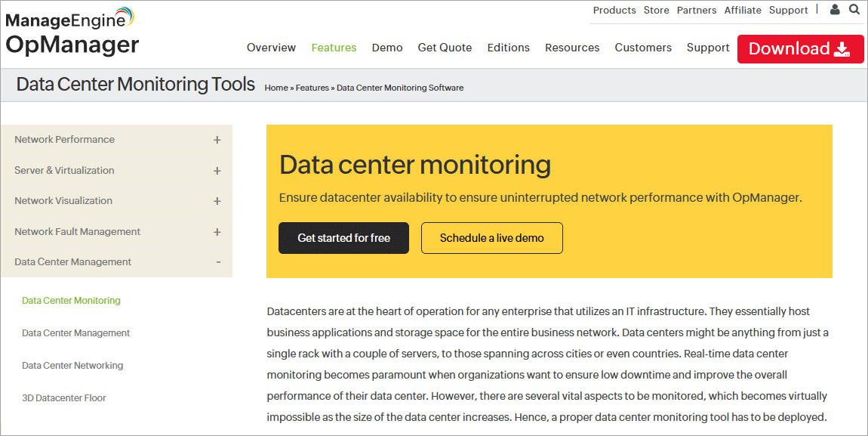The width and height of the screenshot is (868, 436).
Task: Select the 3D Datacenter Floor link
Action: (x=64, y=398)
